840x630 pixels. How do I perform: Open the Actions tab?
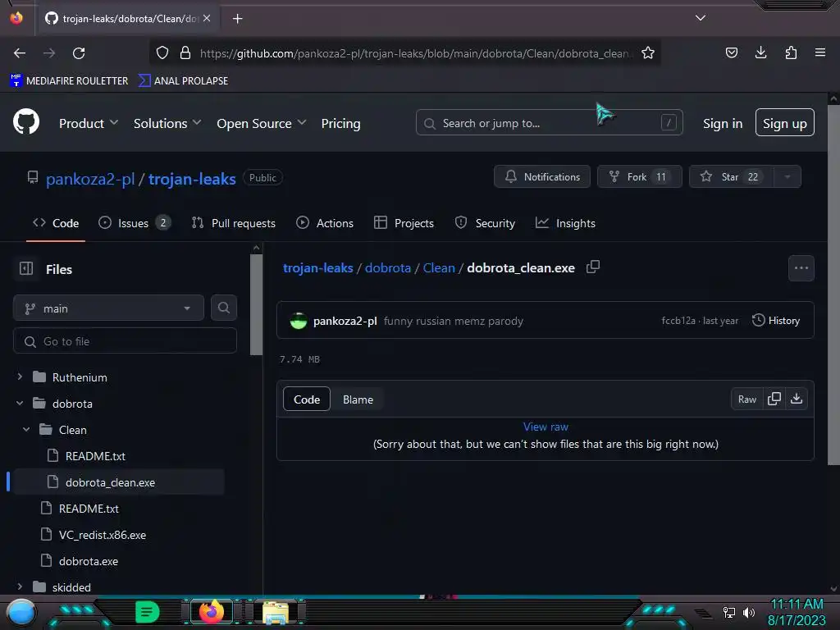[x=325, y=223]
